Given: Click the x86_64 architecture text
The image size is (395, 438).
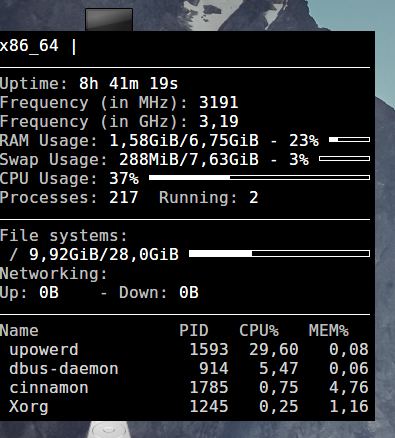Looking at the screenshot, I should pyautogui.click(x=29, y=46).
